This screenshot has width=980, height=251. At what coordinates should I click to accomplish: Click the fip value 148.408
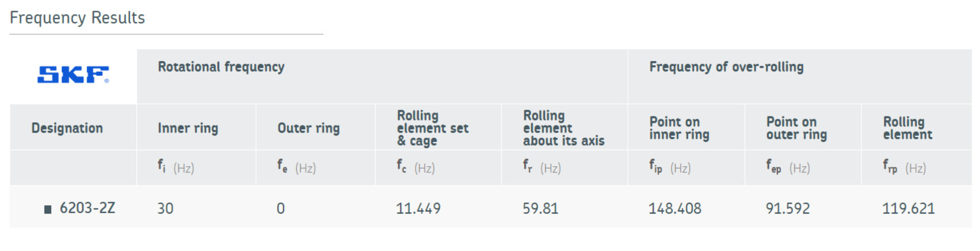click(x=675, y=208)
